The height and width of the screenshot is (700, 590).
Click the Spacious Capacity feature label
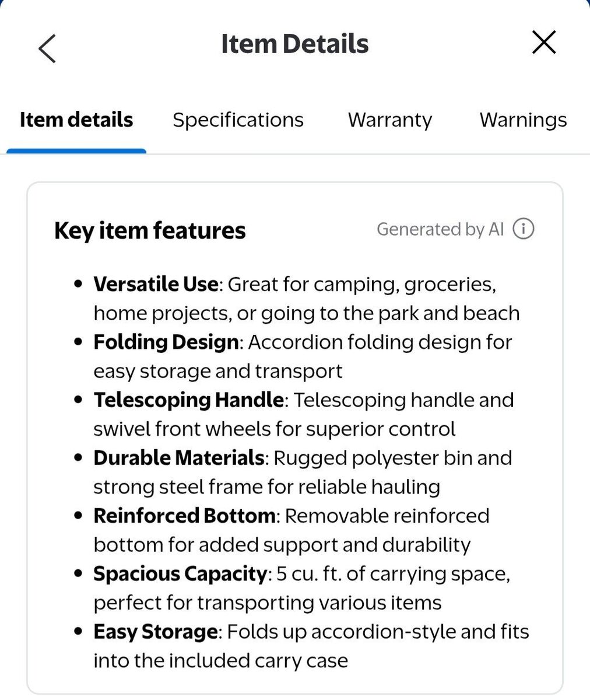click(x=180, y=574)
